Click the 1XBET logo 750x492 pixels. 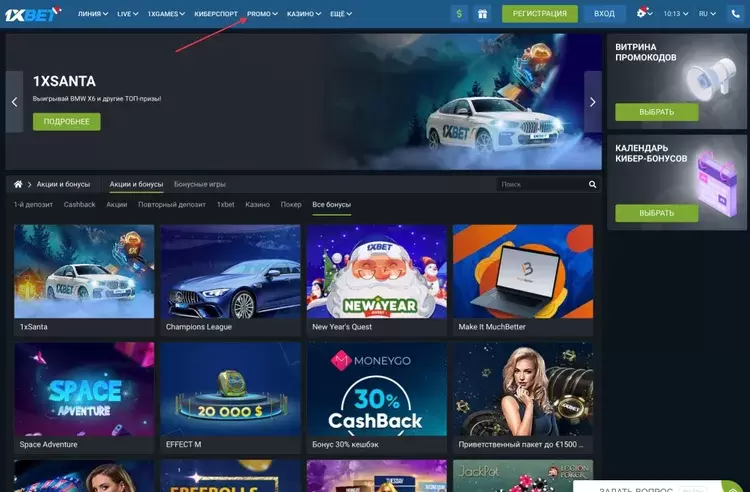[x=33, y=14]
